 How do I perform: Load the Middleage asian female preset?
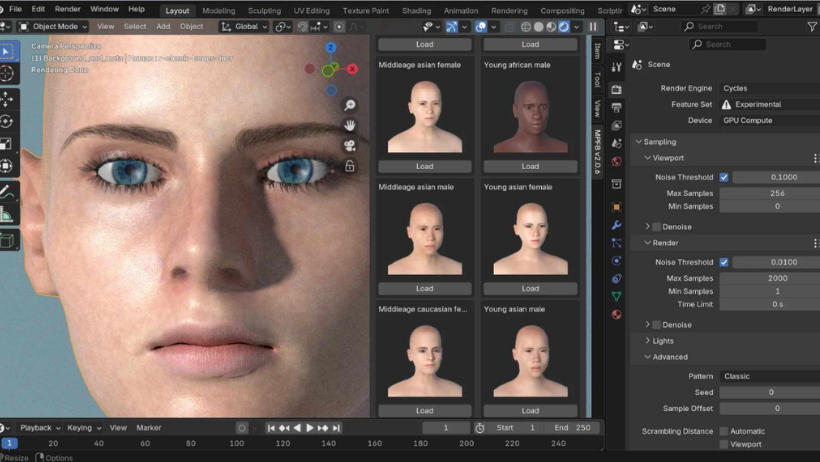(425, 166)
